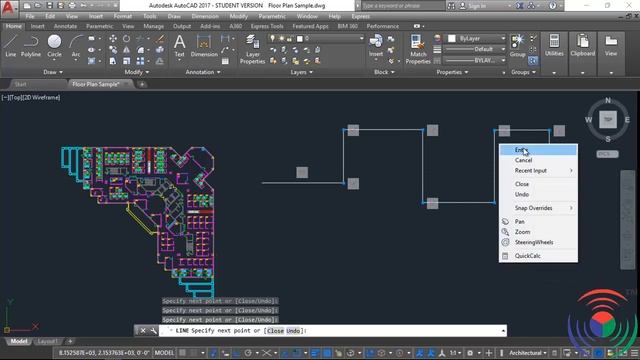Open Layer Properties manager
The width and height of the screenshot is (640, 360).
point(253,49)
